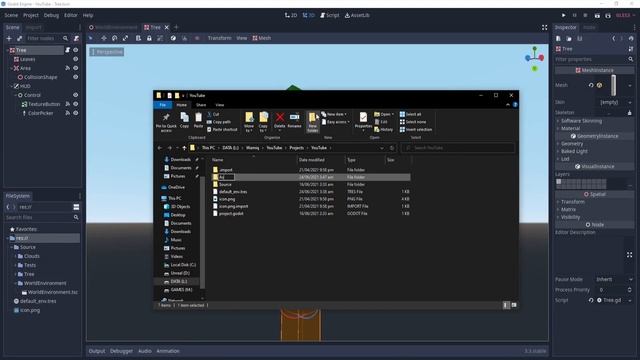Open the Share tab in Explorer ribbon
Image resolution: width=640 pixels, height=360 pixels.
point(201,105)
